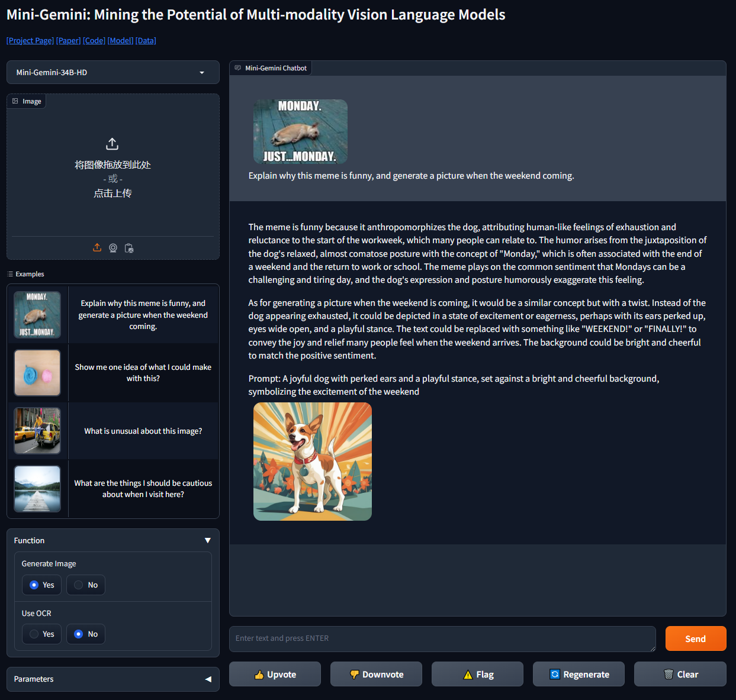
Task: Open the generated joyful dog image
Action: [313, 462]
